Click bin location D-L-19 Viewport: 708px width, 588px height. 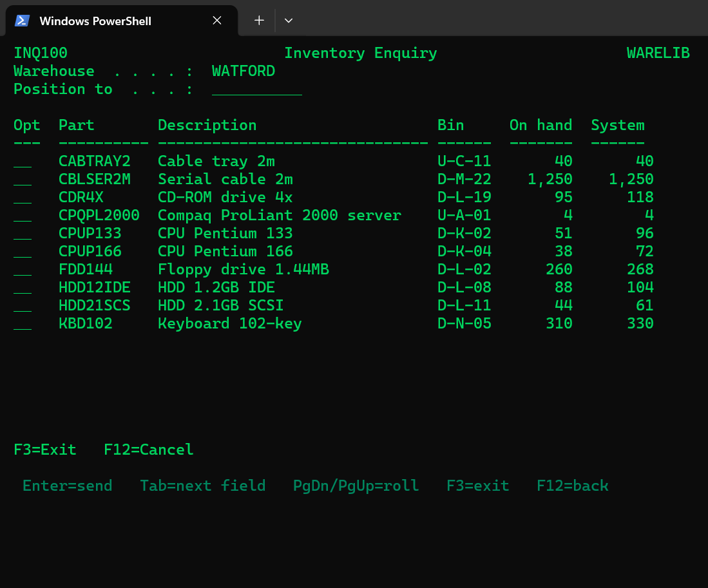coord(464,197)
